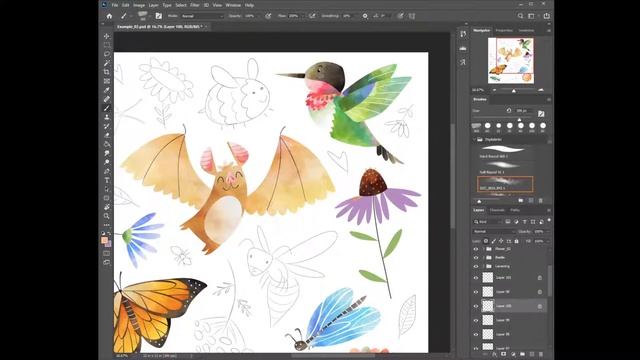Open the Layers panel options menu

pos(549,210)
